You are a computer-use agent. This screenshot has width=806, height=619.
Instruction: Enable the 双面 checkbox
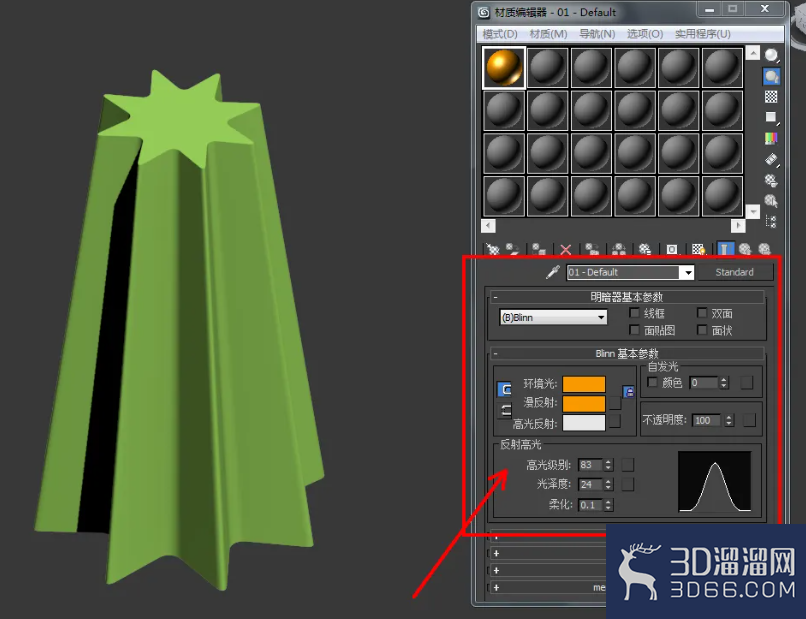702,313
